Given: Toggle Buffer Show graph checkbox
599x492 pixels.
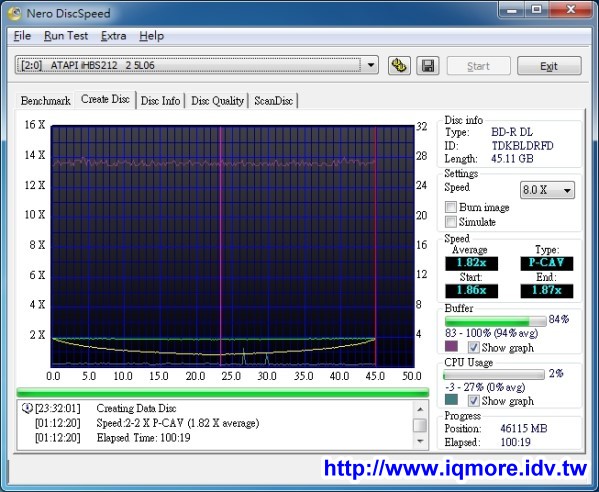Looking at the screenshot, I should [473, 347].
